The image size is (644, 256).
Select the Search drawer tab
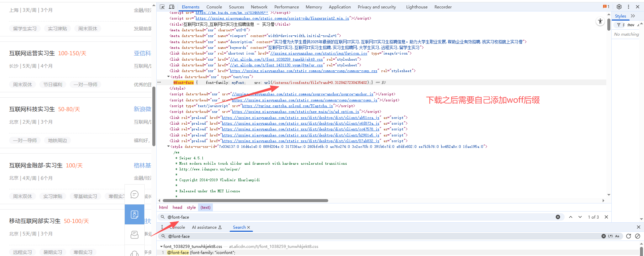(x=239, y=227)
